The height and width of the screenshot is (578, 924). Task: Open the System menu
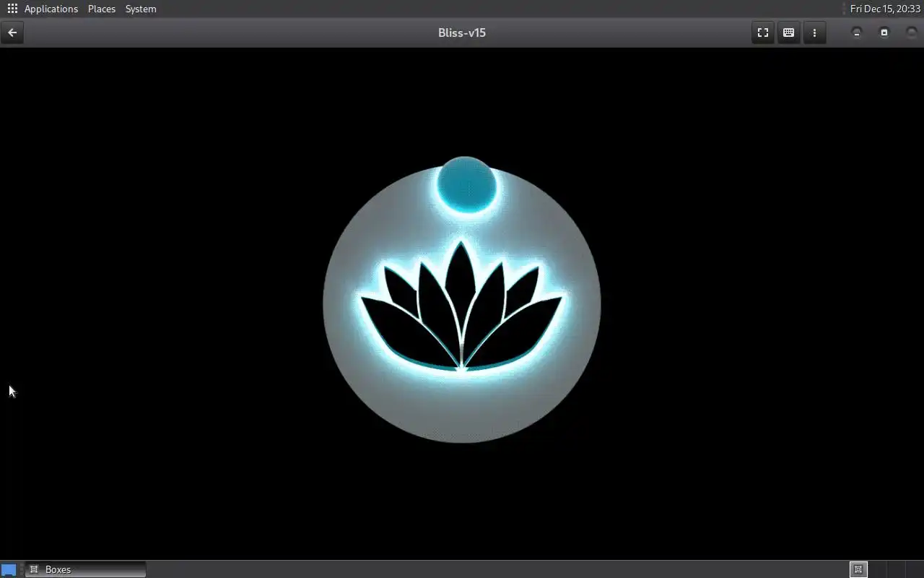tap(141, 9)
